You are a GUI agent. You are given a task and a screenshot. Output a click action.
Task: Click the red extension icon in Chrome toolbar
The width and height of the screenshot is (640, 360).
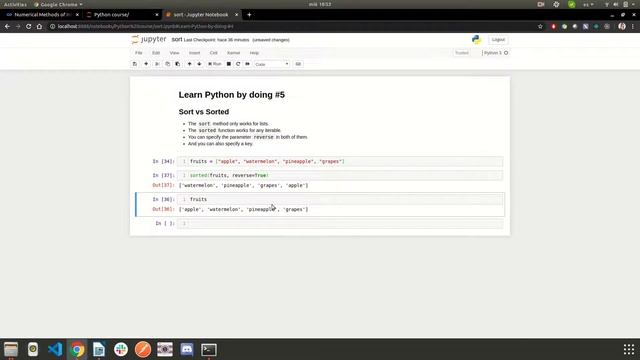(553, 27)
